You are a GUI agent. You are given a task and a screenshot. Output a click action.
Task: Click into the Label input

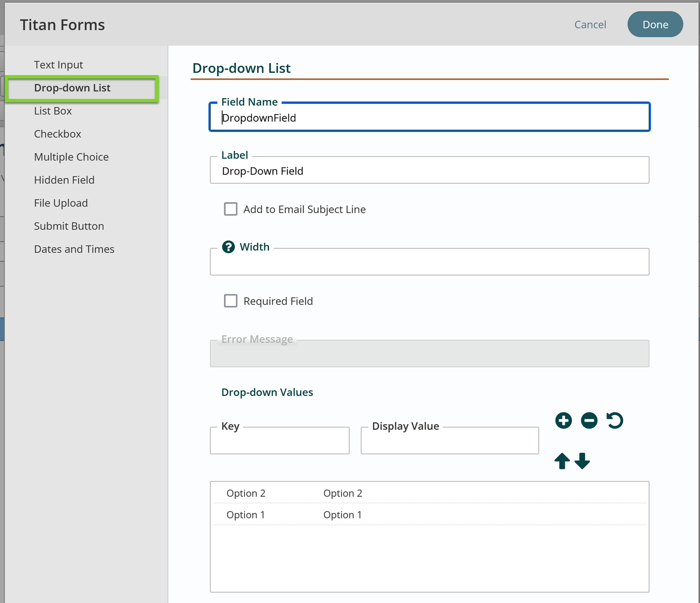(429, 170)
